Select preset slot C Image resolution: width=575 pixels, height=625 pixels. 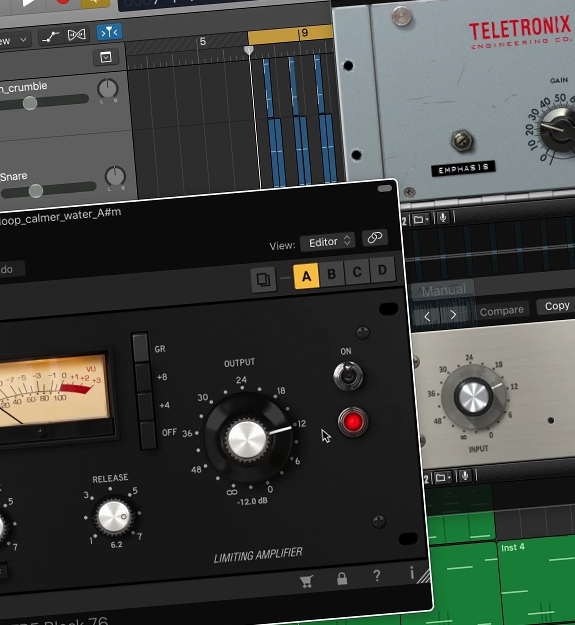point(357,272)
